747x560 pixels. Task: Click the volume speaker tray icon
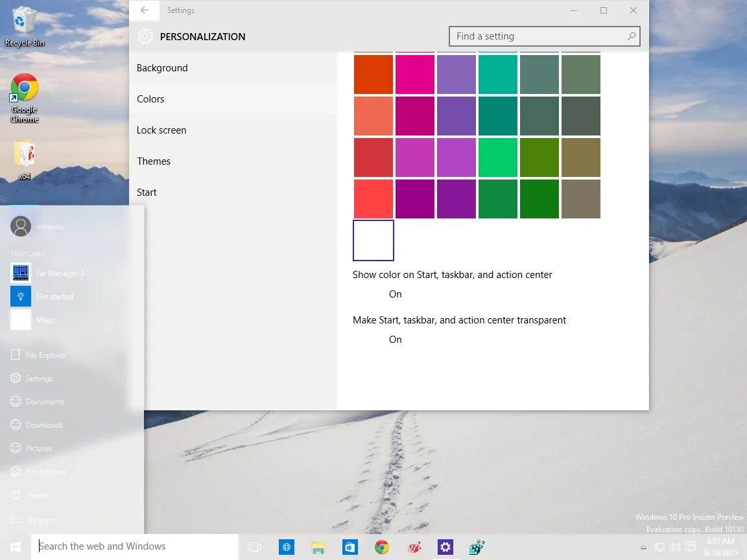pos(674,547)
